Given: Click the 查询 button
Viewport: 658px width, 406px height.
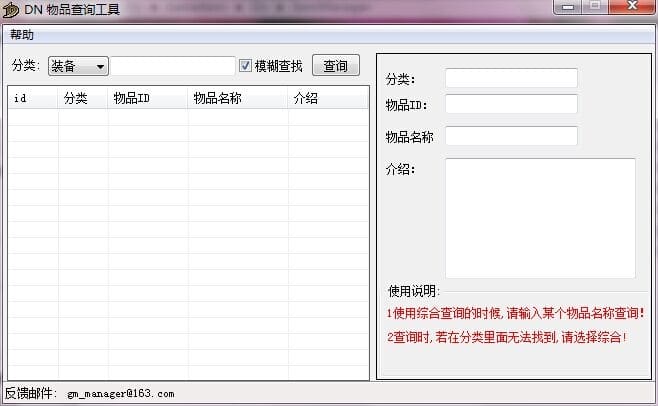Looking at the screenshot, I should 336,65.
